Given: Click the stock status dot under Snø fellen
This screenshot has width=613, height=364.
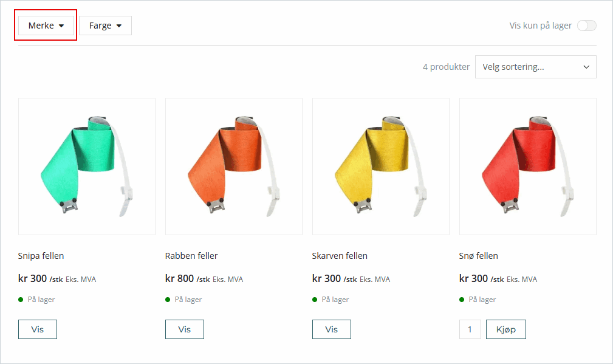Looking at the screenshot, I should pos(462,300).
